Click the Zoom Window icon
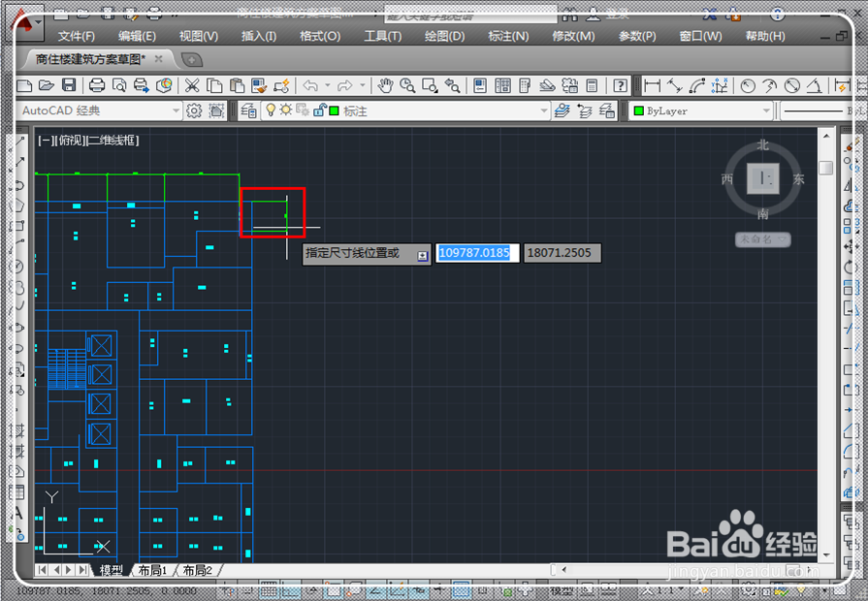Viewport: 868px width, 601px height. click(x=430, y=85)
